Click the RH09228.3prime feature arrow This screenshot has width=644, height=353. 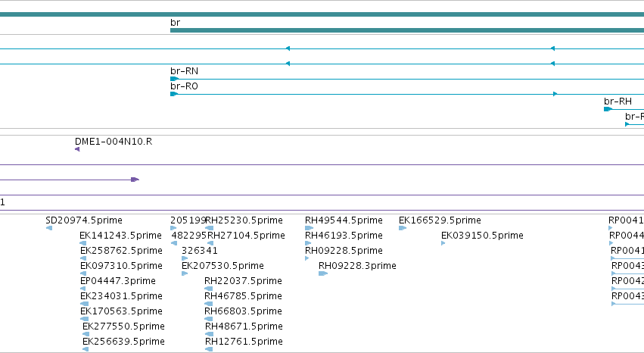pos(323,273)
